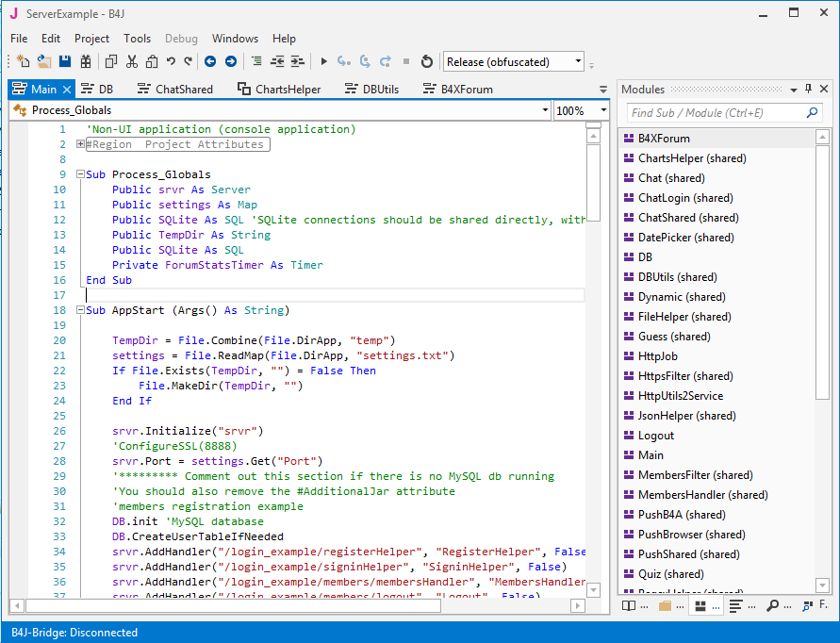Click the Undo toolbar icon

171,62
